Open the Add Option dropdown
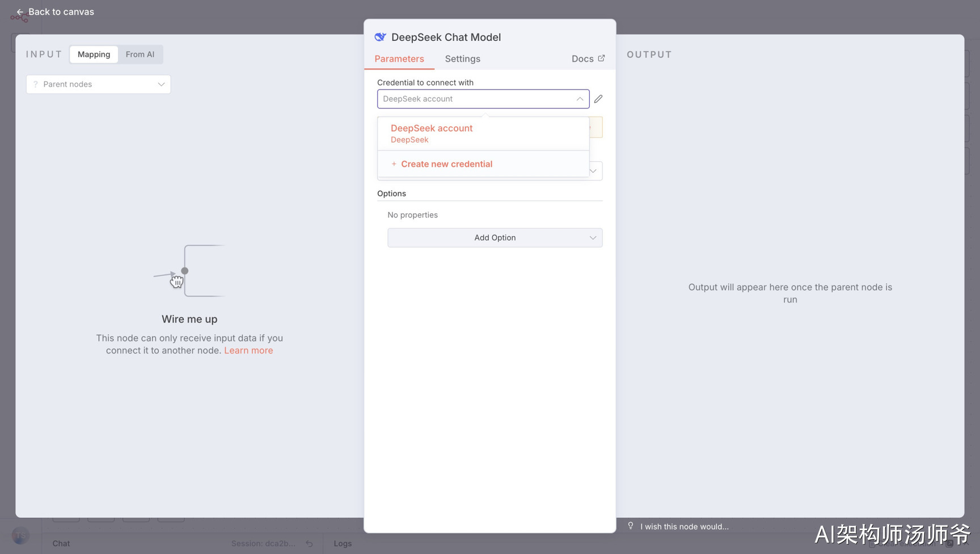980x554 pixels. point(495,238)
